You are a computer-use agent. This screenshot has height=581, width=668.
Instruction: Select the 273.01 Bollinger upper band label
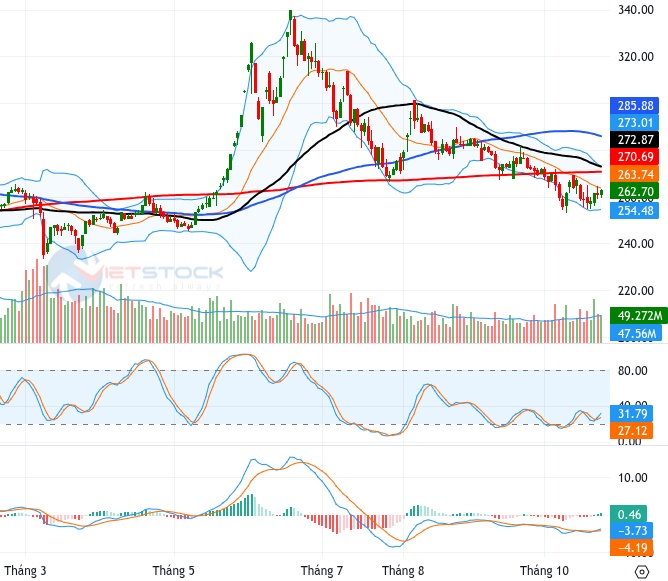tap(634, 123)
